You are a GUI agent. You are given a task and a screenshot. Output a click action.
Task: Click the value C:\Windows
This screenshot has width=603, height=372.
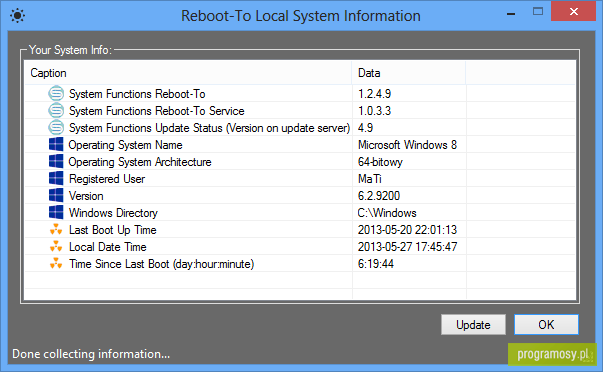pos(387,213)
